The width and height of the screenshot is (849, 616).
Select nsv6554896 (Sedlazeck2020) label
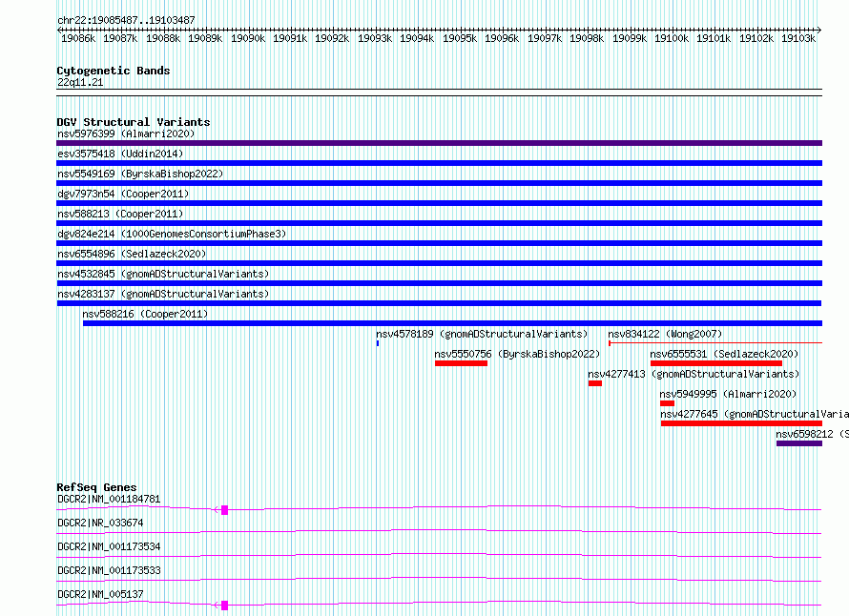tap(132, 254)
